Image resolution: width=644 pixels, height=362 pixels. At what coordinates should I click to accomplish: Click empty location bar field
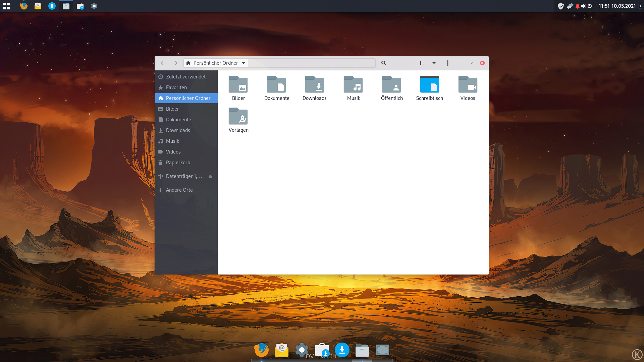(311, 63)
